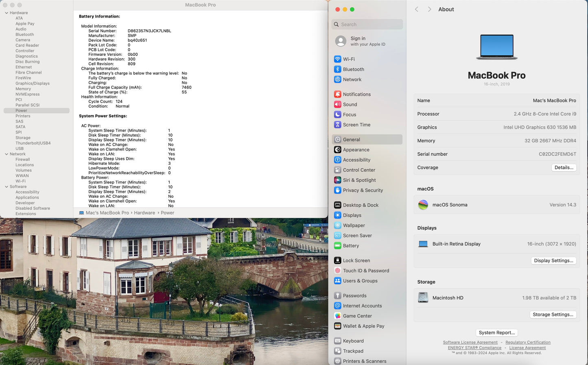Open the Notifications bell icon
Screen dimensions: 588x365
[337, 94]
